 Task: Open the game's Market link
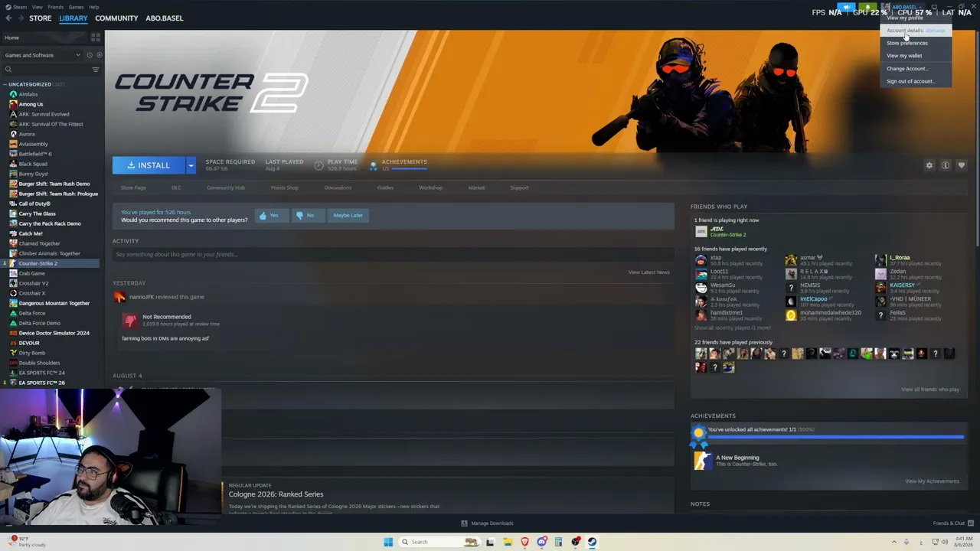pos(476,187)
